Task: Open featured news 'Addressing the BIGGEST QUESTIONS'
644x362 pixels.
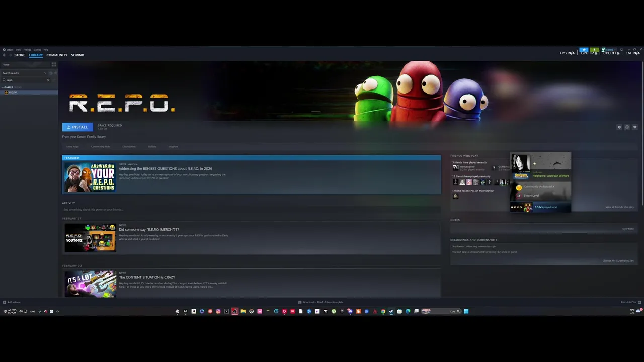Action: pos(166,169)
